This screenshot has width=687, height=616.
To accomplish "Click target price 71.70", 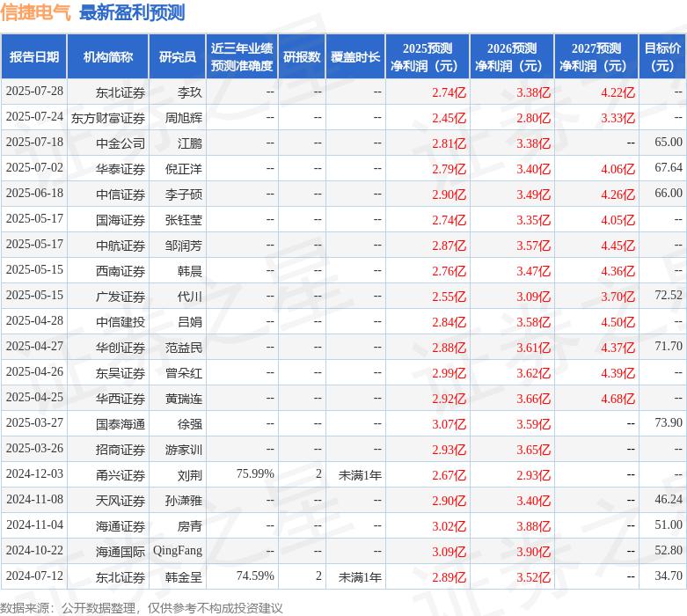I will coord(669,346).
